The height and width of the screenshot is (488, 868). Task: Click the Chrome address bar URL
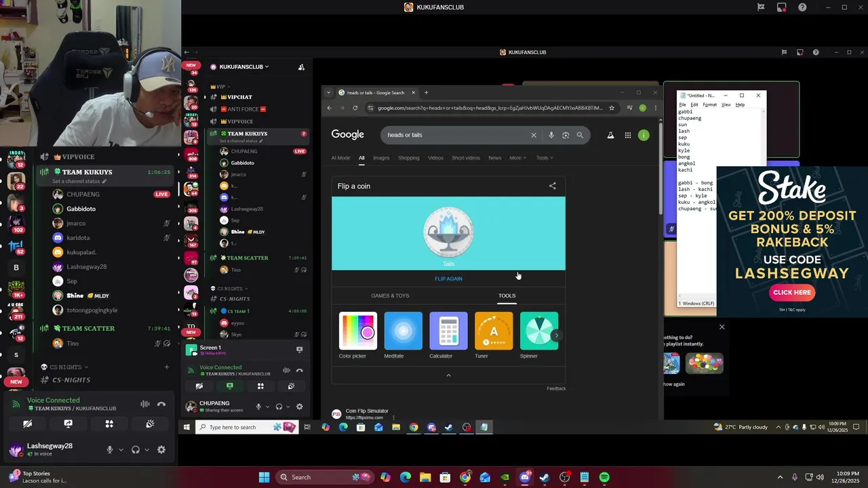(490, 108)
